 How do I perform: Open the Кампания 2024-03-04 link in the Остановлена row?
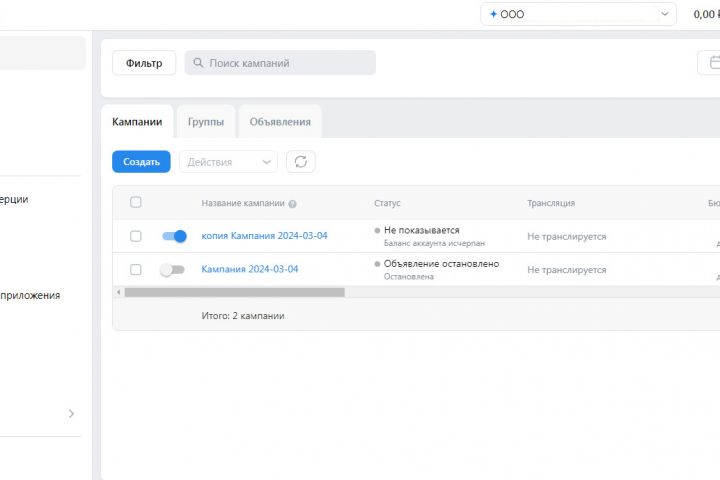[x=250, y=269]
